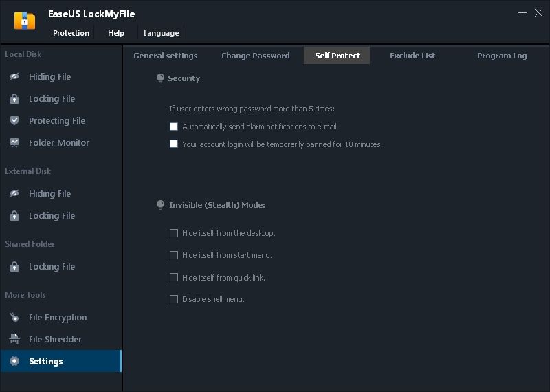The width and height of the screenshot is (550, 392).
Task: Click the monitor icon beside Folder Monitor
Action: (14, 142)
